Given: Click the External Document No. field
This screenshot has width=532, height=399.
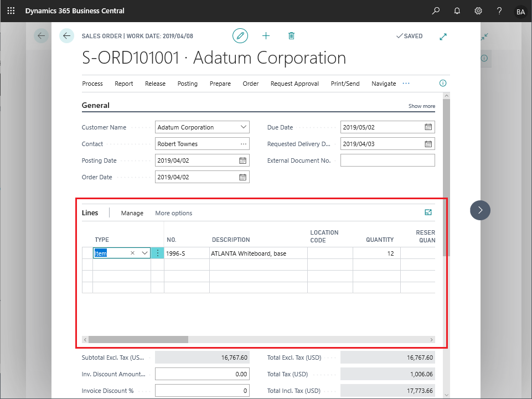Looking at the screenshot, I should [x=388, y=160].
